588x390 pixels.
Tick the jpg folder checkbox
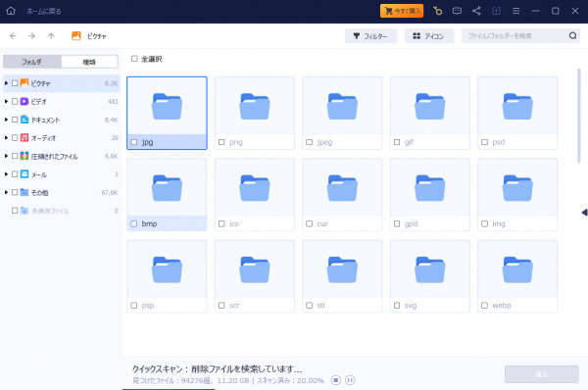coord(134,142)
